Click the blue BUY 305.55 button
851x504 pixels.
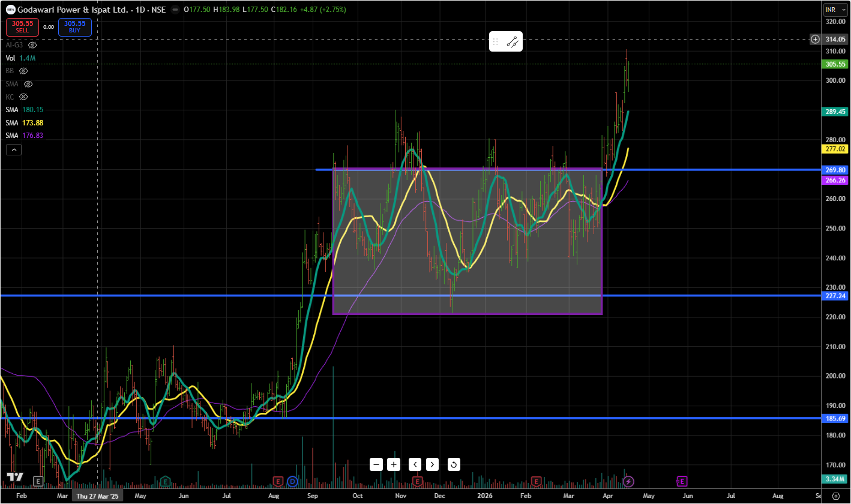(x=75, y=26)
